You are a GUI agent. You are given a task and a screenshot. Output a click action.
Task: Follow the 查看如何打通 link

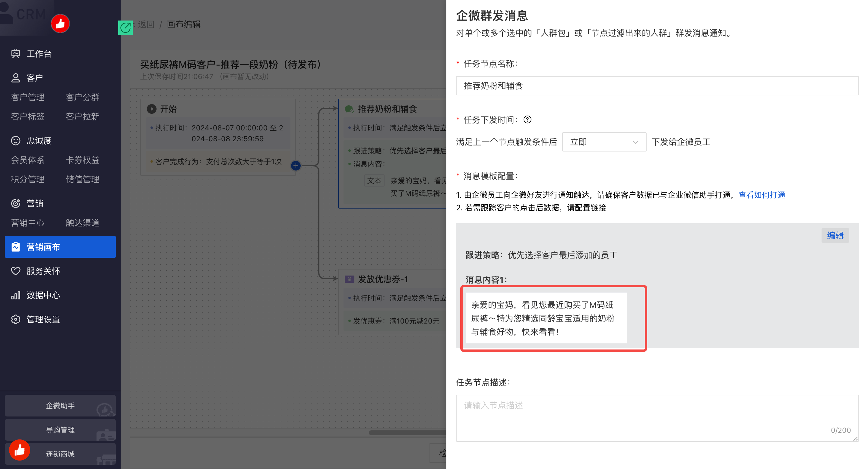coord(762,195)
